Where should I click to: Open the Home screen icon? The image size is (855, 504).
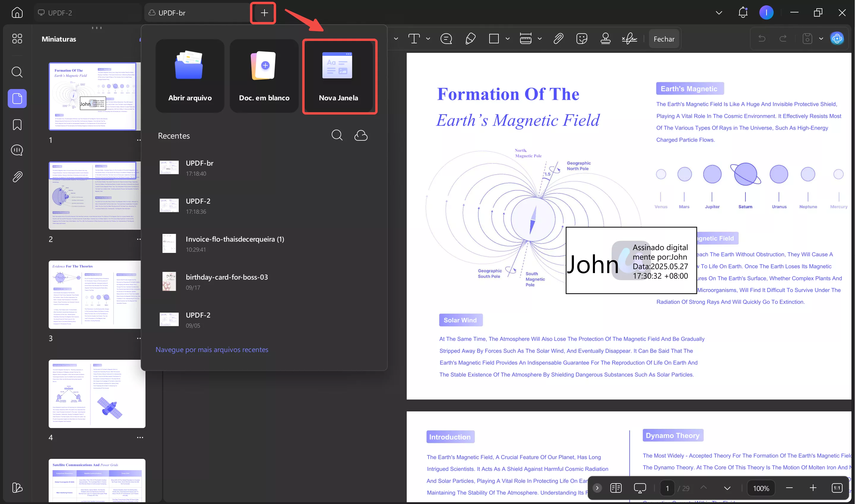[x=17, y=13]
